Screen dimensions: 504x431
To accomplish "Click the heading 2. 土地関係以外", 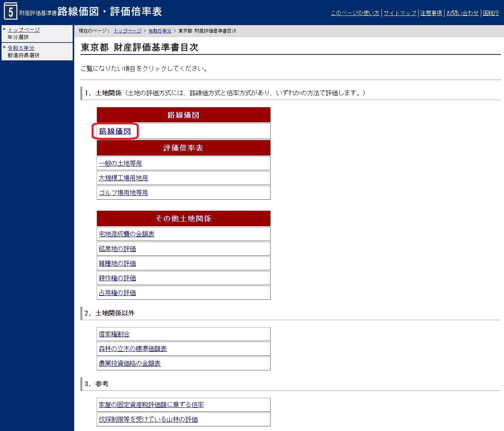I will click(109, 313).
